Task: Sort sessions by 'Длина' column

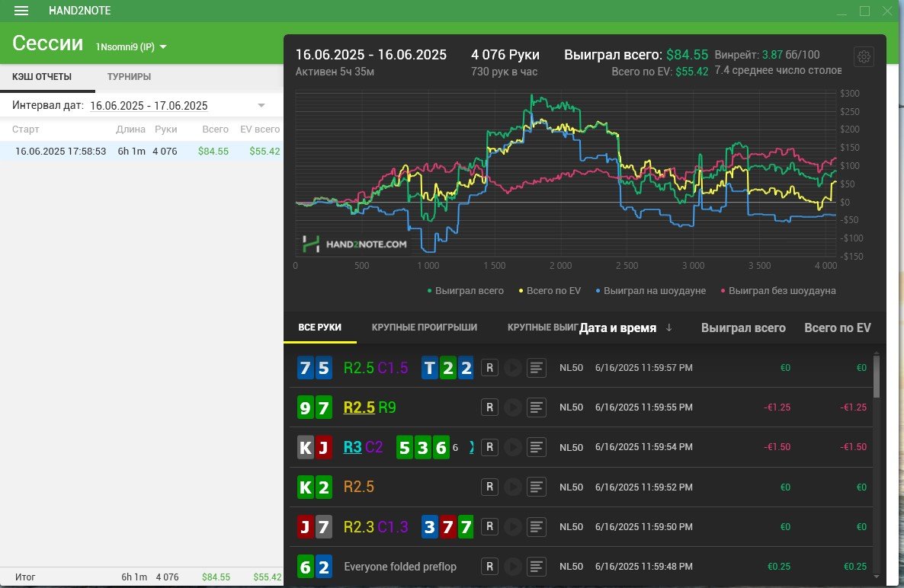Action: coord(130,129)
